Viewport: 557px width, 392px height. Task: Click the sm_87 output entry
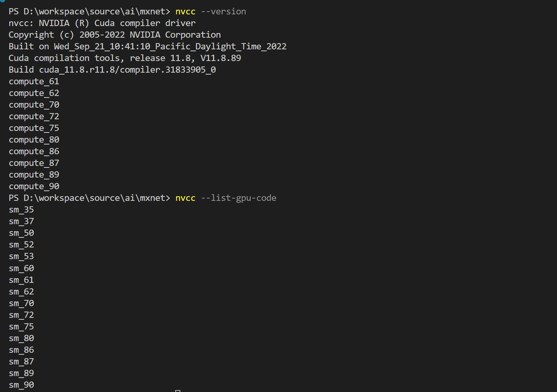pos(21,362)
